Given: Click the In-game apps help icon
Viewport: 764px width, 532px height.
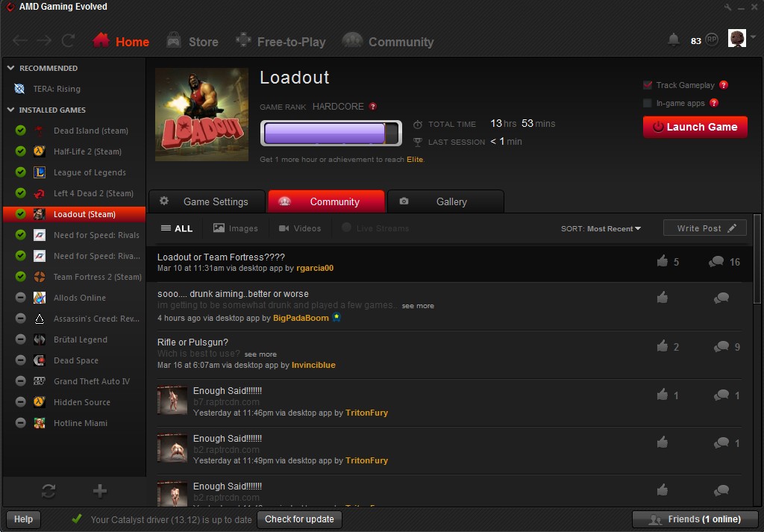Looking at the screenshot, I should tap(714, 103).
